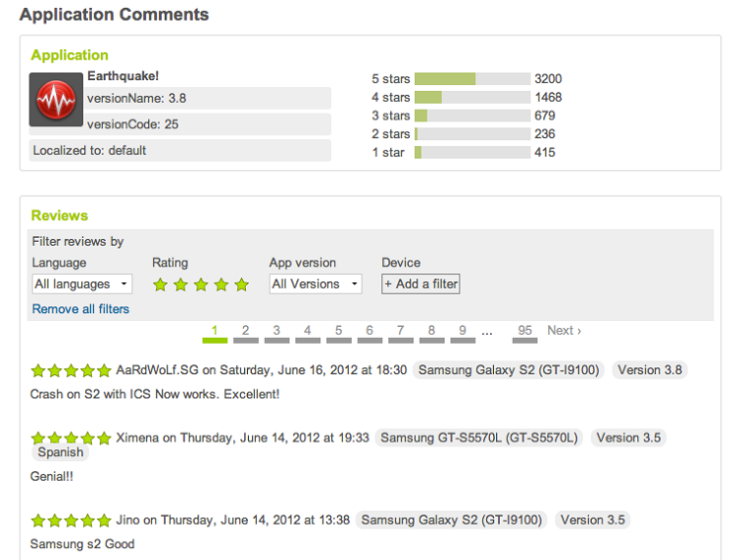Go to reviews page 5

click(x=339, y=332)
